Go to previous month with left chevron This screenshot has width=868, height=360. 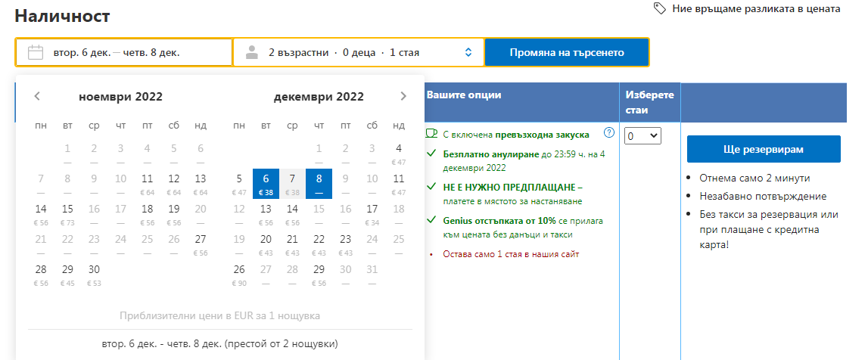pyautogui.click(x=37, y=96)
